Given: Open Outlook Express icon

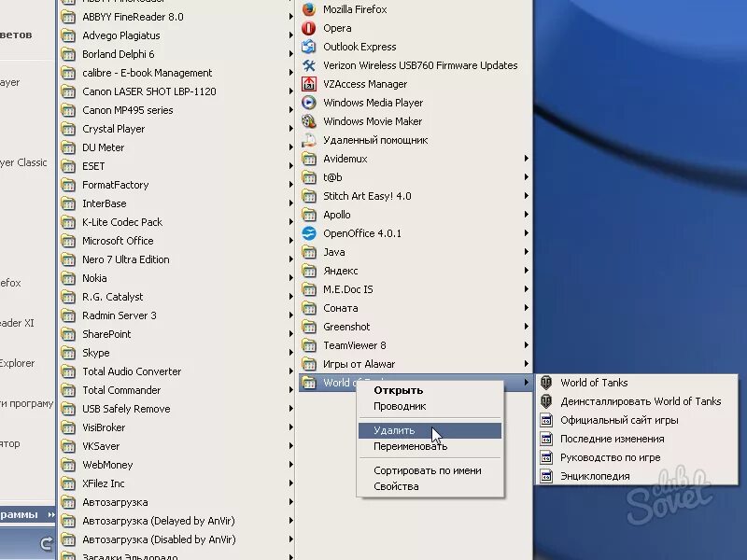Looking at the screenshot, I should point(309,47).
